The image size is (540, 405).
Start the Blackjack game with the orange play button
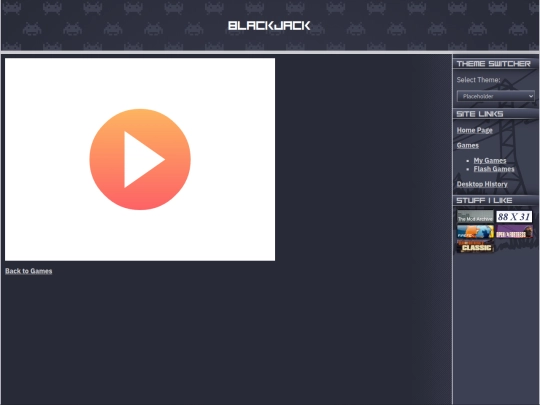[x=140, y=159]
